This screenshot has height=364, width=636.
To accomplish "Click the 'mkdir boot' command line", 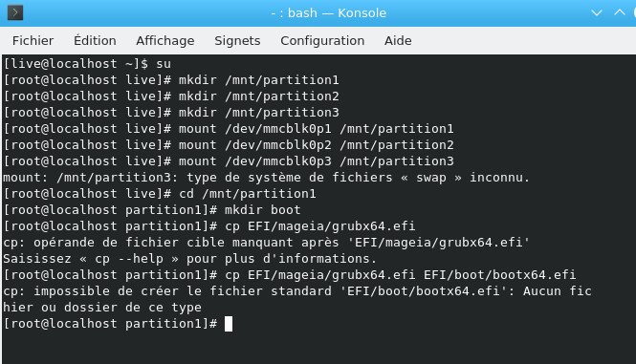I will 152,210.
